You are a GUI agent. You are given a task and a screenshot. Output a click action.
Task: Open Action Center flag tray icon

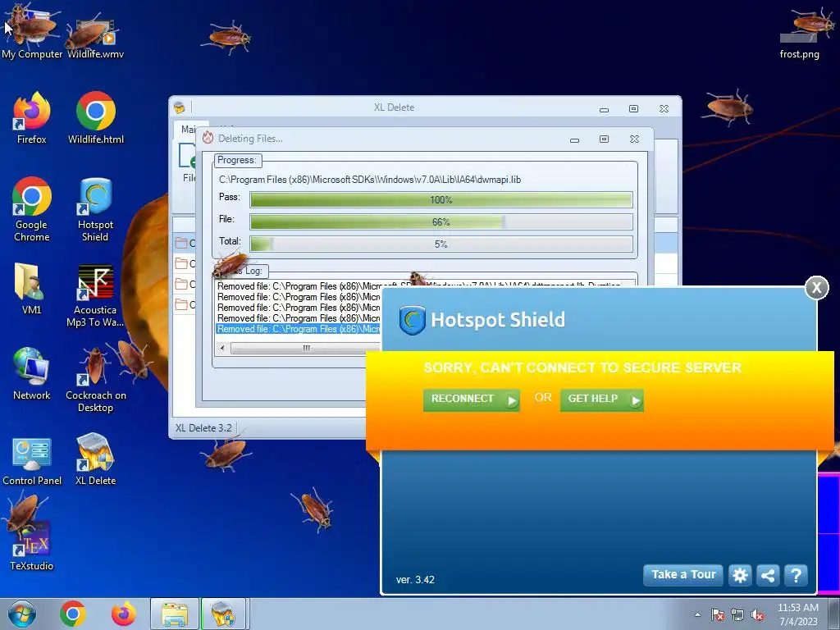(x=718, y=615)
